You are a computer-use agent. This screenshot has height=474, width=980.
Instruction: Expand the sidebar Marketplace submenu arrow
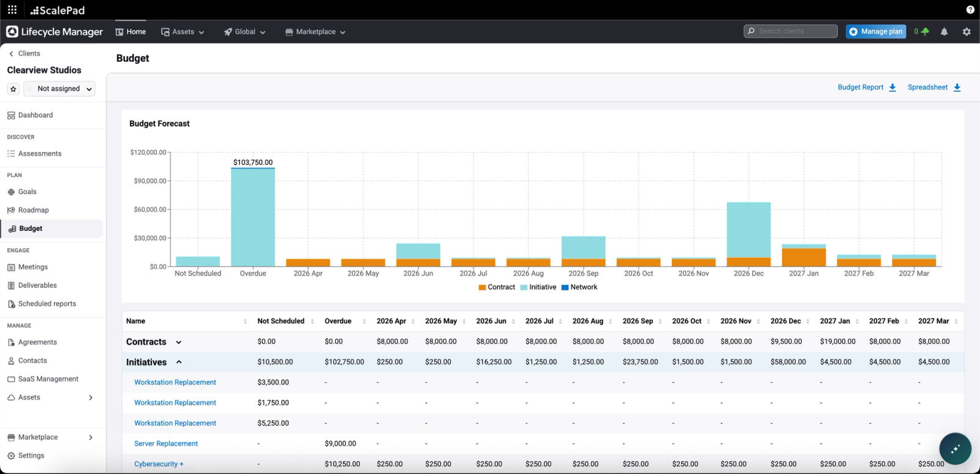click(x=91, y=437)
